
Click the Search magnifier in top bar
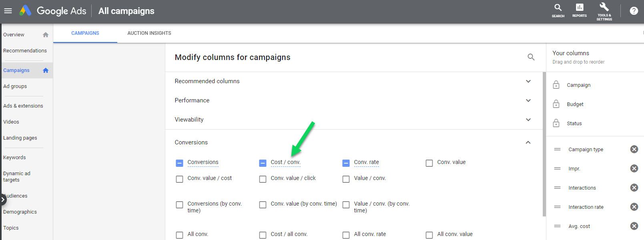coord(558,10)
